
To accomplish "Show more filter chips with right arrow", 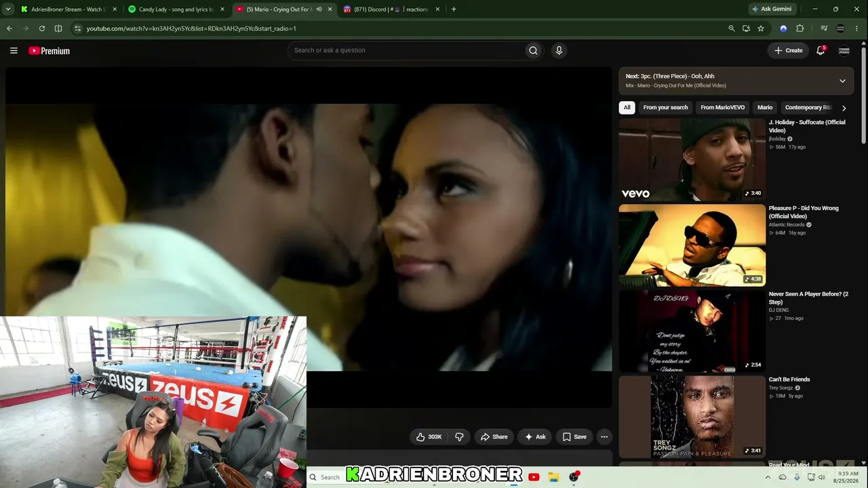I will (x=844, y=108).
